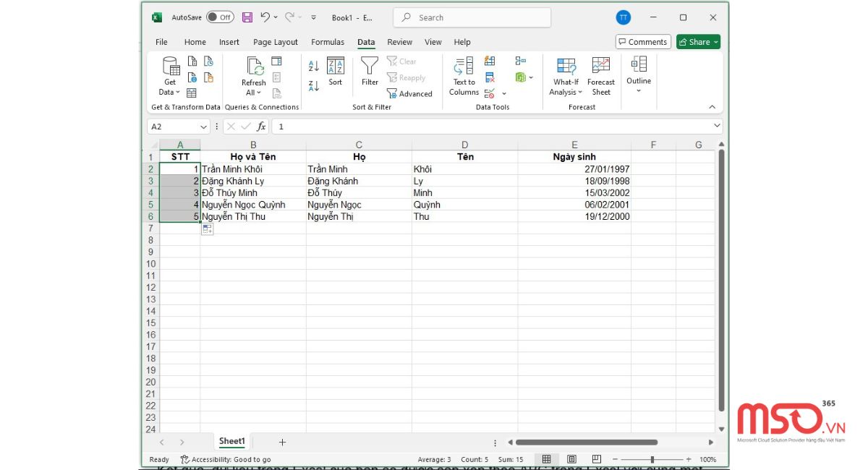Screen dimensions: 868x470
Task: Open the Get Data dropdown arrow
Action: coord(177,93)
